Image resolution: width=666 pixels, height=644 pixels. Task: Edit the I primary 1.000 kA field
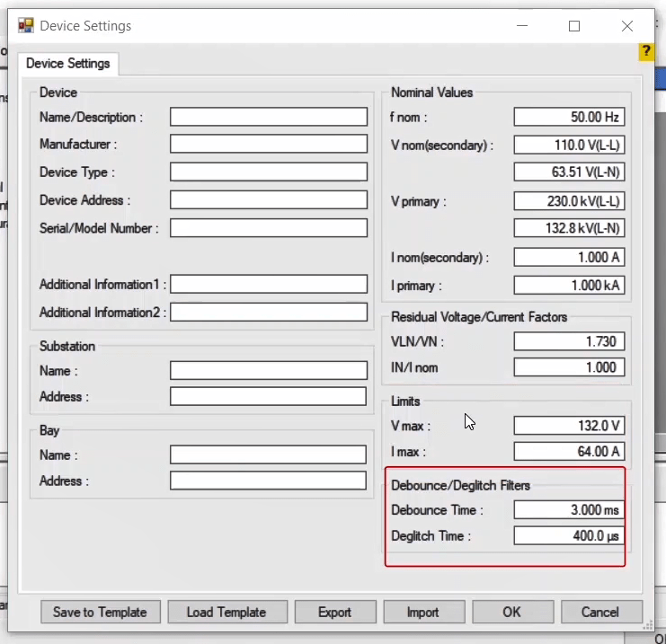569,286
